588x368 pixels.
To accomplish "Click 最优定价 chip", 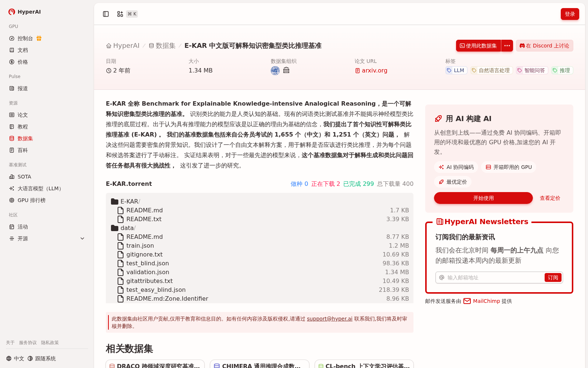I will [453, 182].
